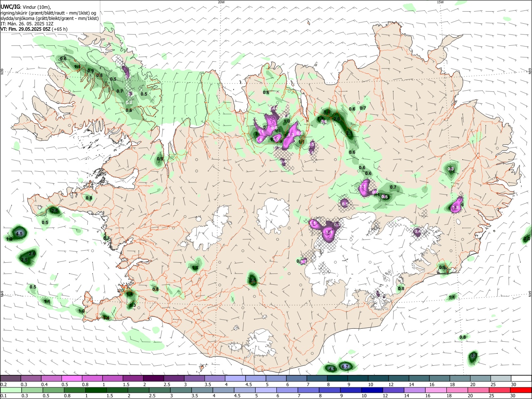
Task: Click the 'IT: Mán. 26. 05. 2025 12Z' line
Action: tap(27, 24)
